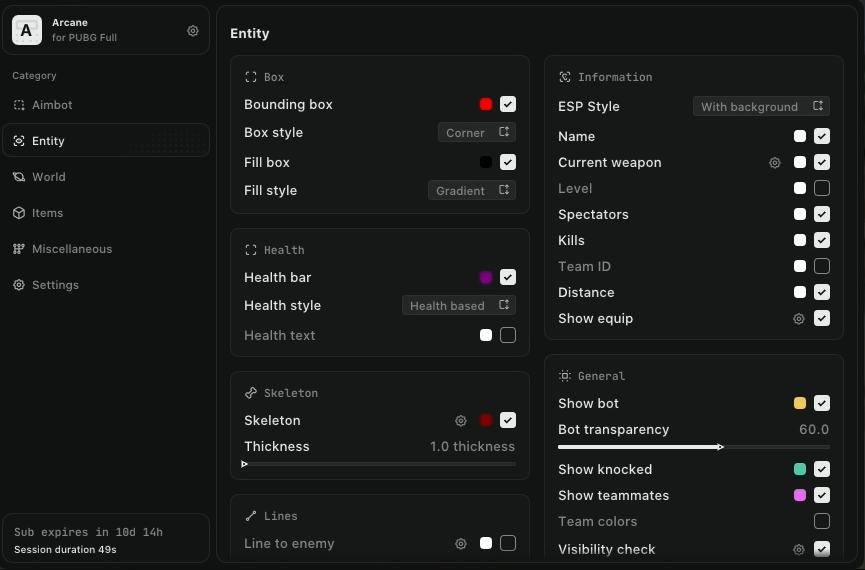Click the Miscellaneous sidebar icon
The width and height of the screenshot is (865, 570).
[19, 249]
